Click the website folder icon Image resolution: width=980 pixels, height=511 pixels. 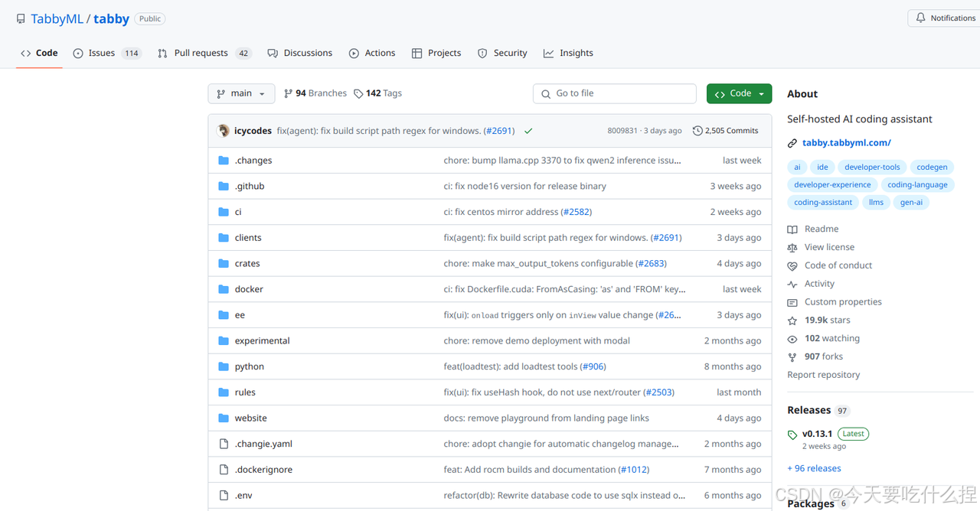224,418
